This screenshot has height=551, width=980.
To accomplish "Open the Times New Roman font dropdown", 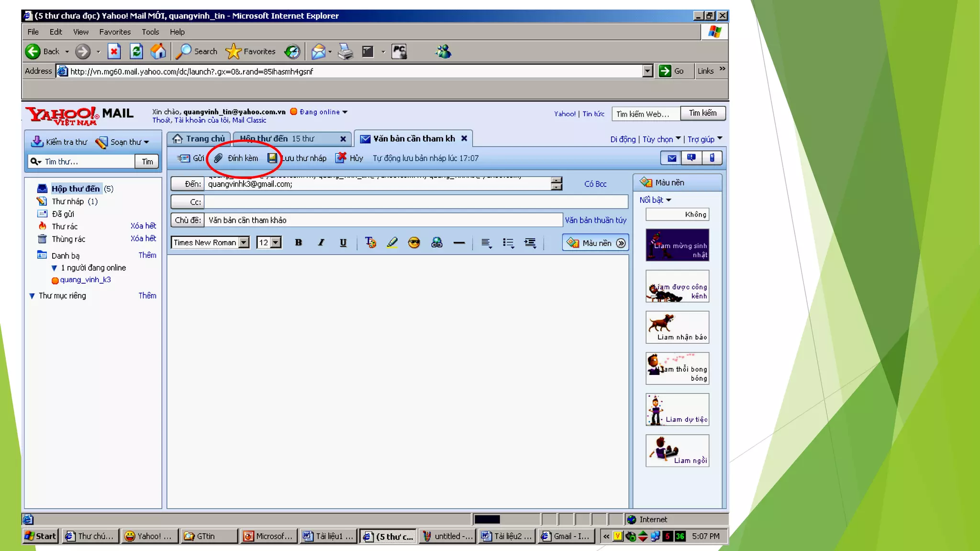I will click(x=244, y=242).
